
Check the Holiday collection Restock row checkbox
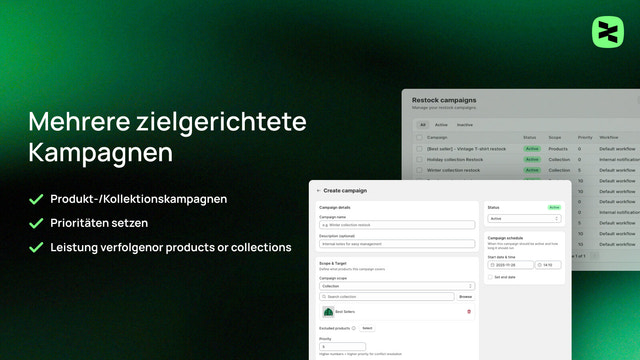[x=419, y=160]
